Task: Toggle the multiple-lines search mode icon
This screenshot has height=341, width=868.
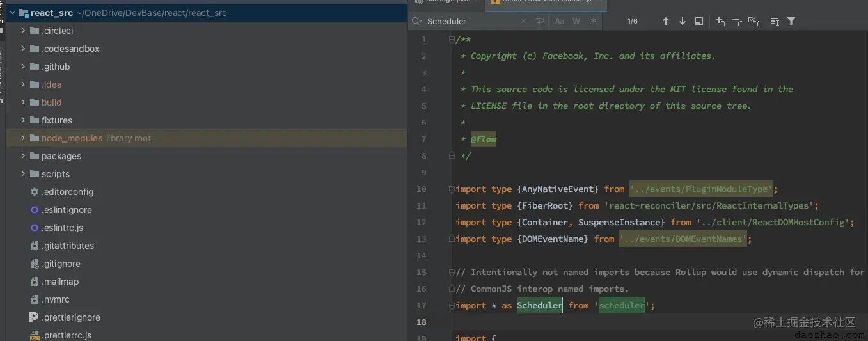Action: (775, 21)
